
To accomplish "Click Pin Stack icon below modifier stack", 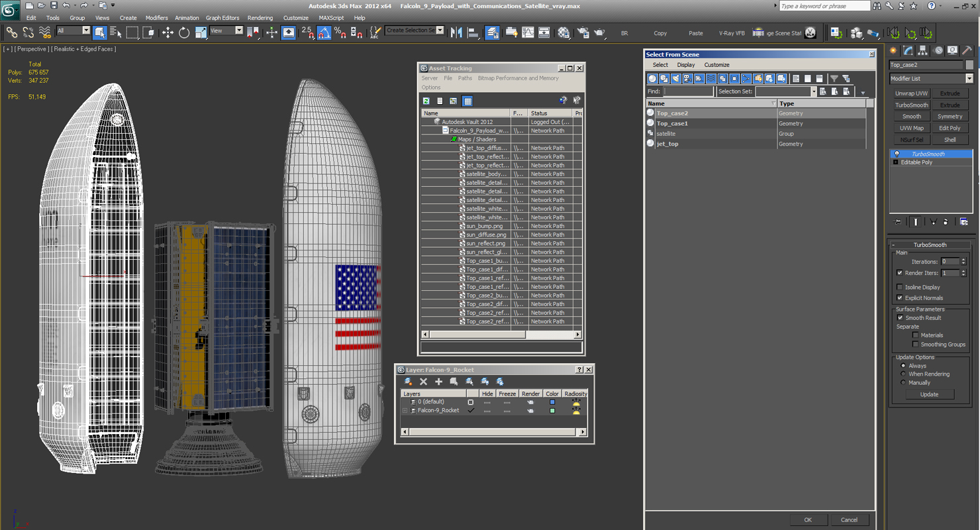I will tap(897, 222).
